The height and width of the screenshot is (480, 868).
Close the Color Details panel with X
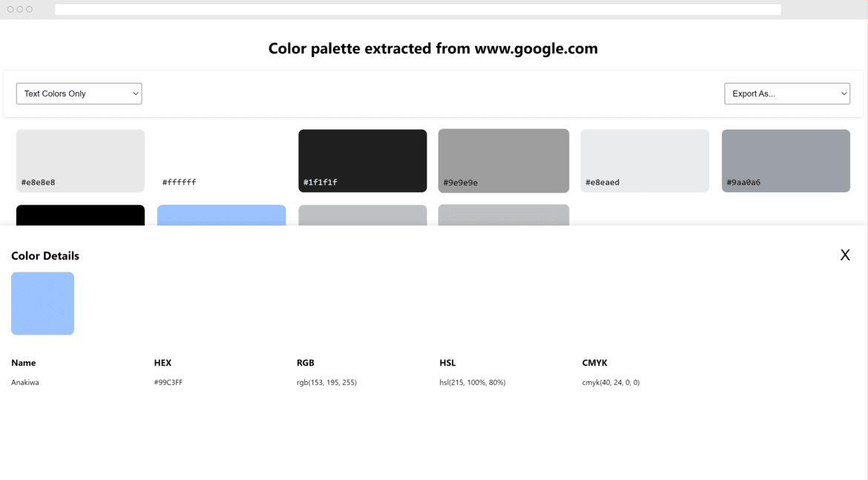click(845, 254)
